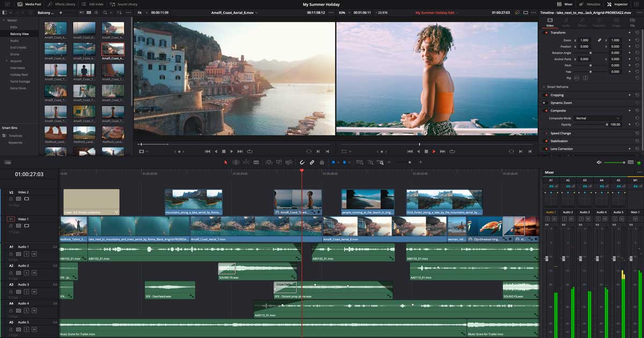644x338 pixels.
Task: Open the Sound Library panel
Action: click(x=123, y=4)
